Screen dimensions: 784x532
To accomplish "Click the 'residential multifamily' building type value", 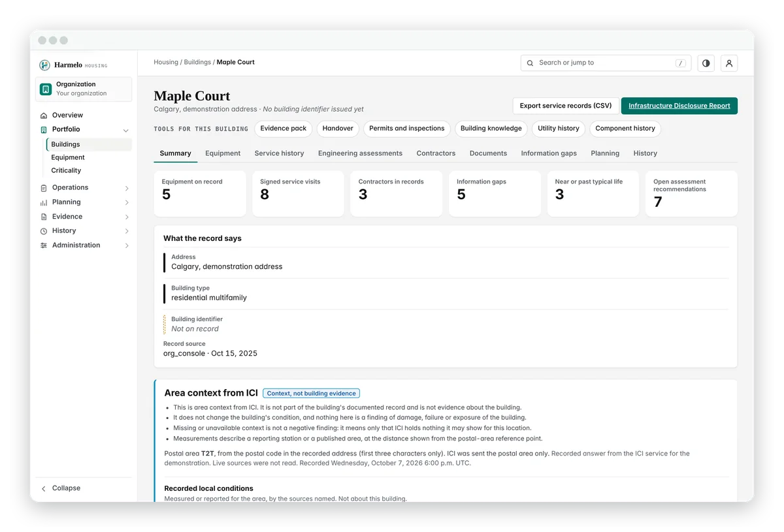I will point(209,298).
